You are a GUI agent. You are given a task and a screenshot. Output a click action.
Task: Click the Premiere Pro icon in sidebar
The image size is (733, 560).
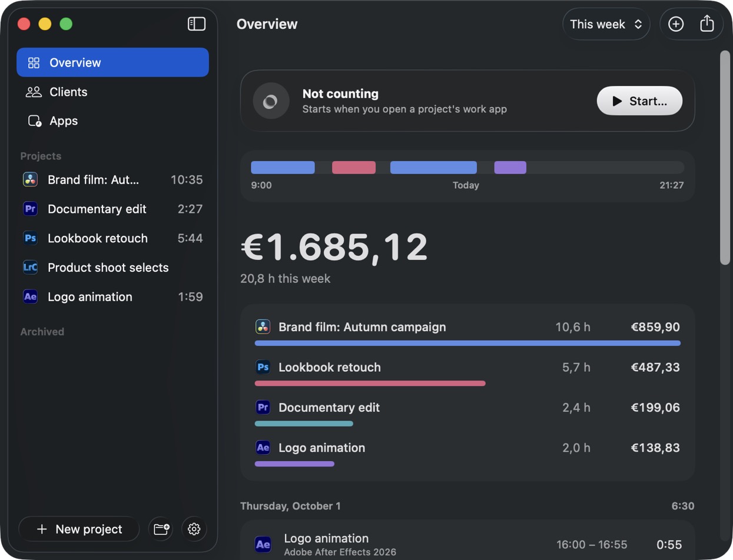click(x=31, y=209)
